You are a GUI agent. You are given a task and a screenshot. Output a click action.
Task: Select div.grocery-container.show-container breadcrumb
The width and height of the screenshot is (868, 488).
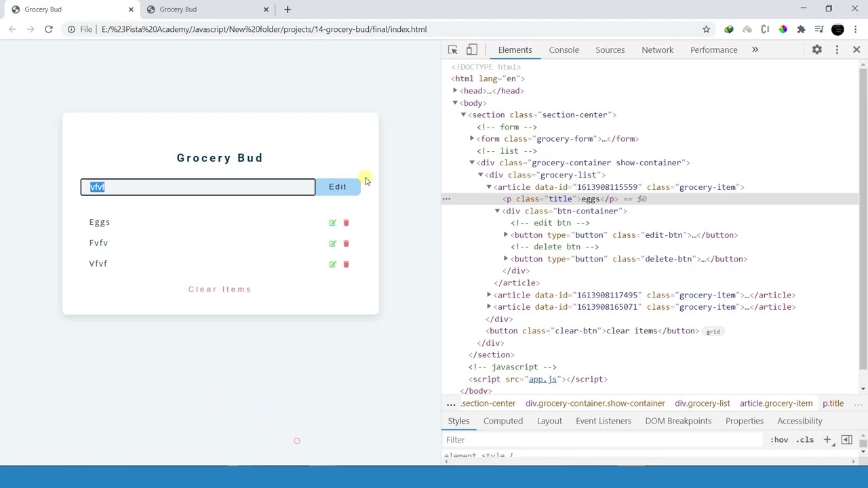pyautogui.click(x=595, y=403)
